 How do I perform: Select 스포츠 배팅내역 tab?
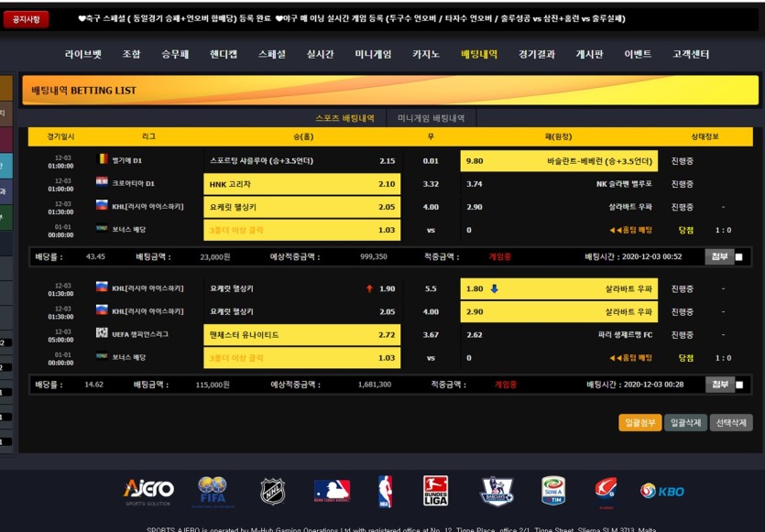tap(344, 118)
